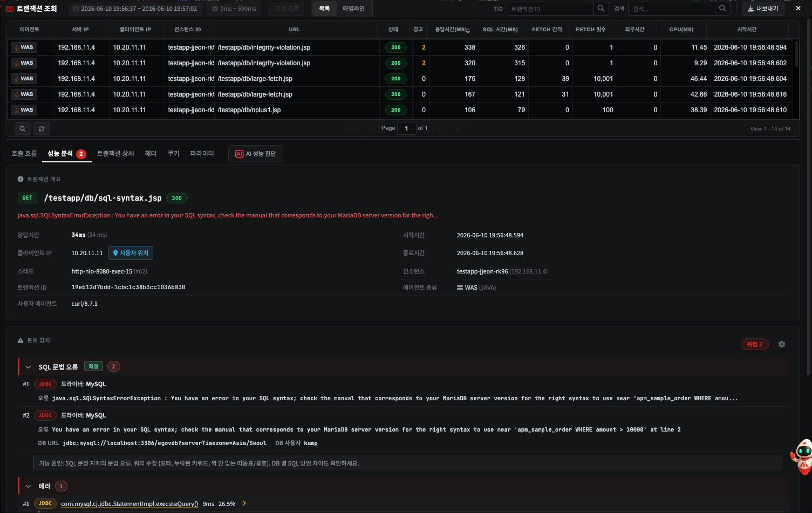Click the page number input box

coord(406,128)
